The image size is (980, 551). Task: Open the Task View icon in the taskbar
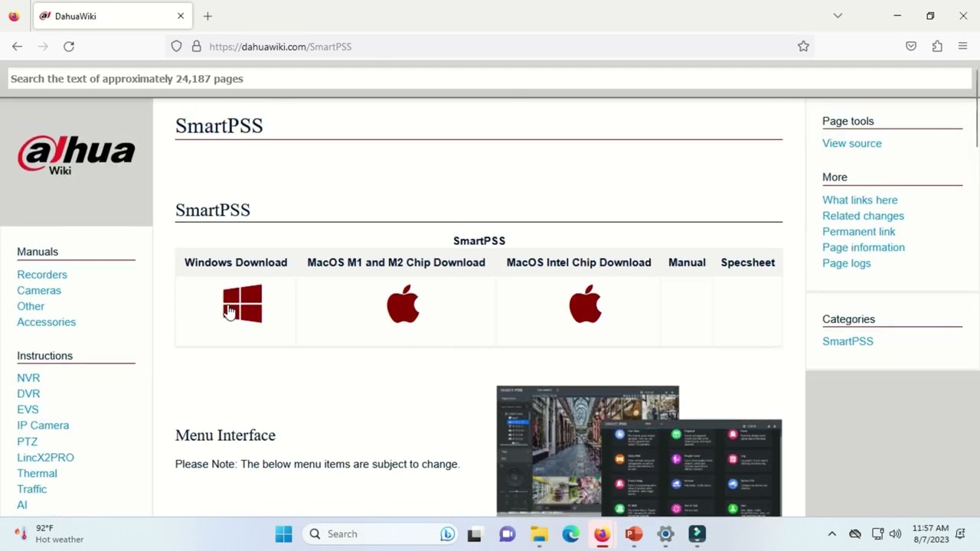point(475,534)
